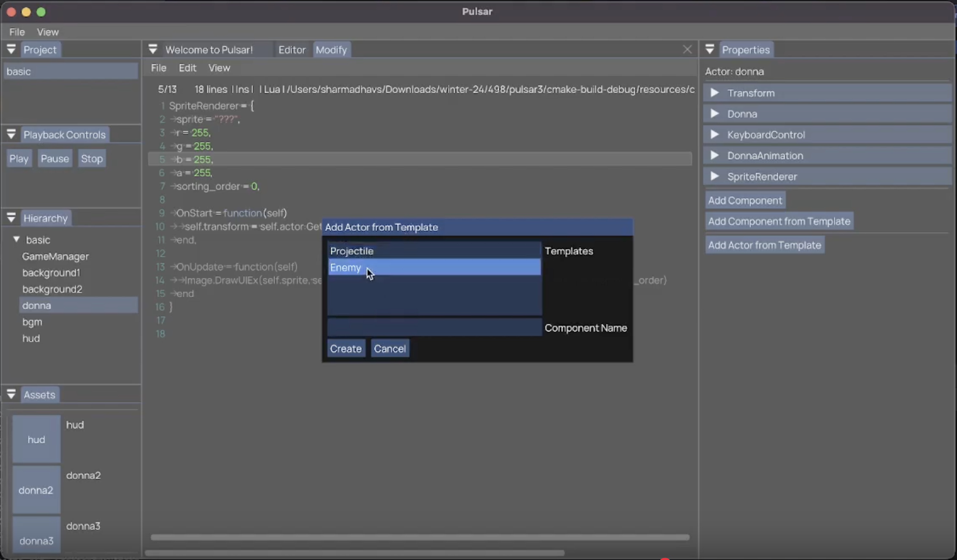Expand the Transform component
The image size is (957, 560).
coord(715,93)
